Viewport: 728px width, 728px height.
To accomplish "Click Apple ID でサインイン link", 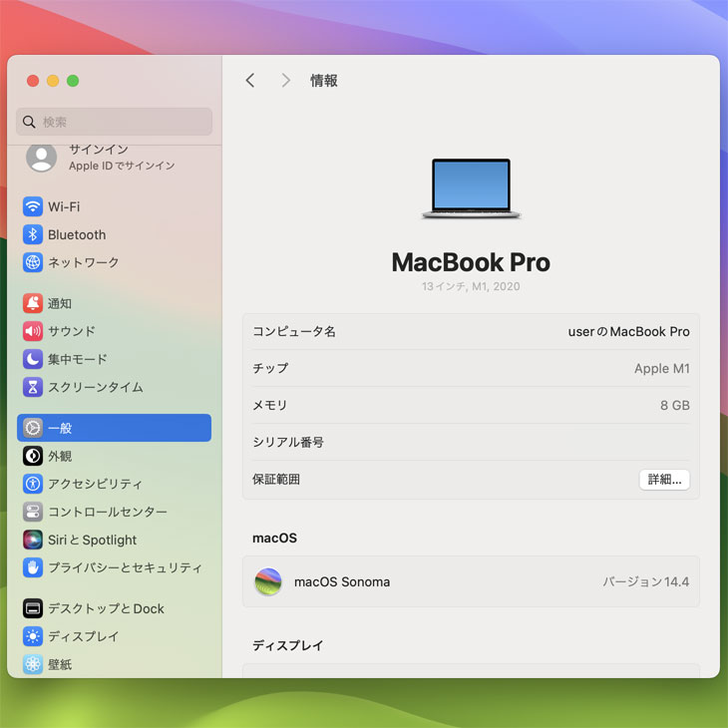I will pyautogui.click(x=122, y=166).
